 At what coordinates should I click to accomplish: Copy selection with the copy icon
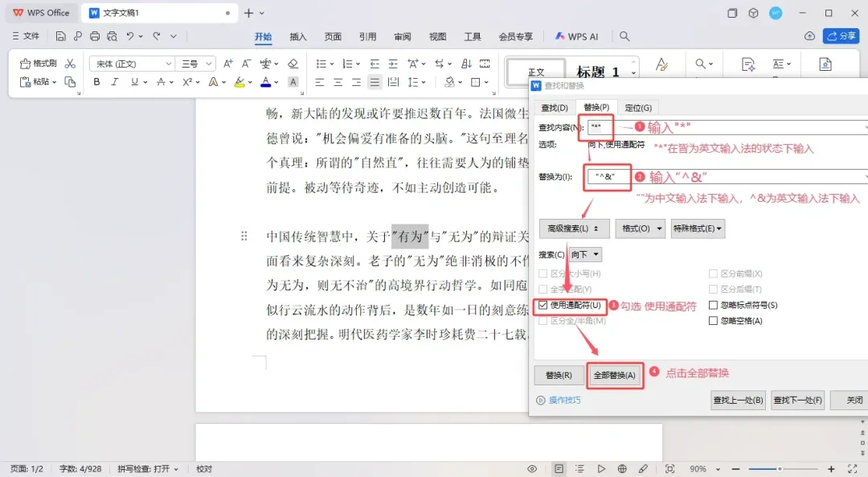(70, 82)
